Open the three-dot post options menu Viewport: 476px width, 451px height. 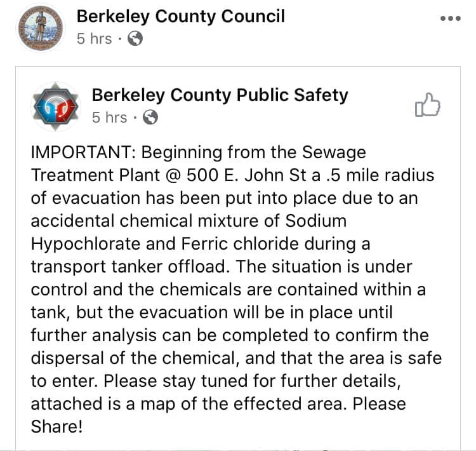coord(450,18)
